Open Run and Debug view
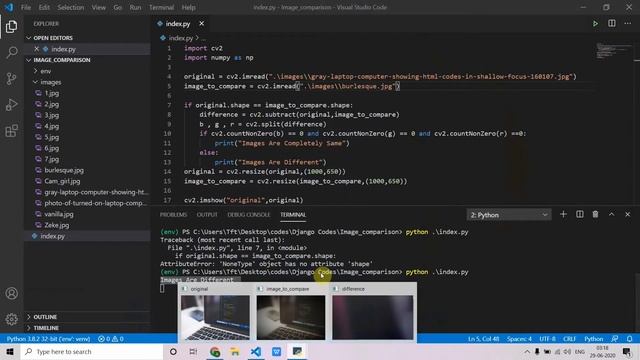 click(11, 104)
